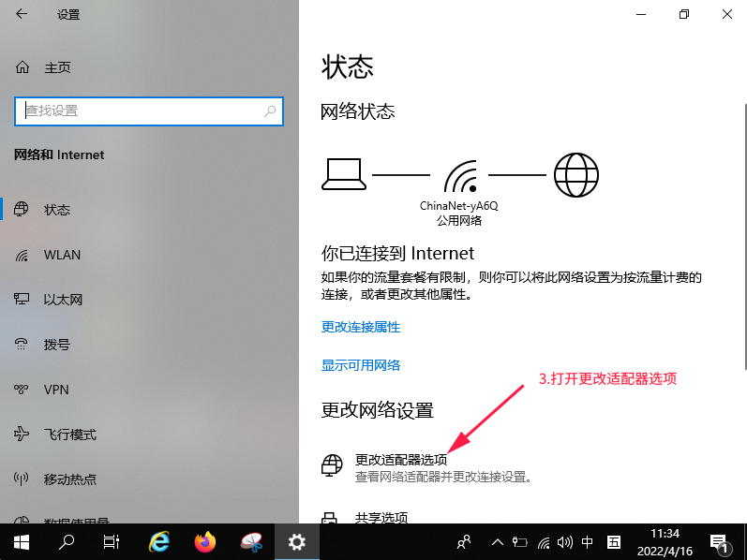Open the 以太网 settings page
The width and height of the screenshot is (747, 560).
click(63, 300)
